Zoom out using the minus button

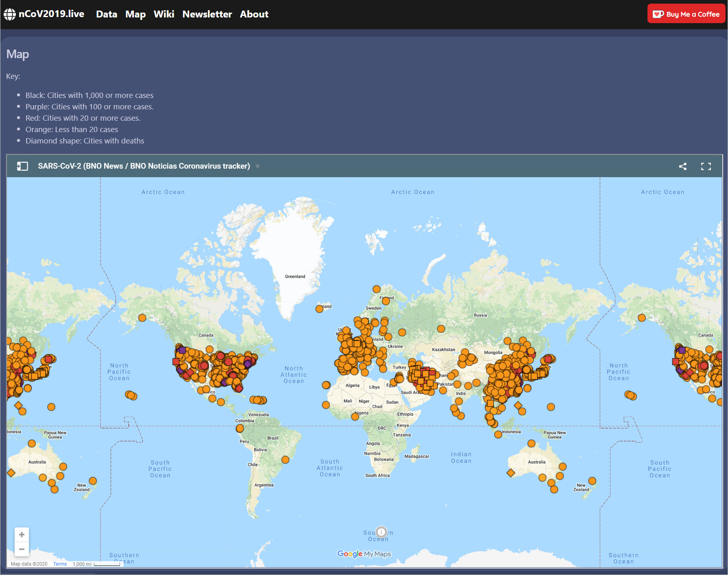point(22,549)
